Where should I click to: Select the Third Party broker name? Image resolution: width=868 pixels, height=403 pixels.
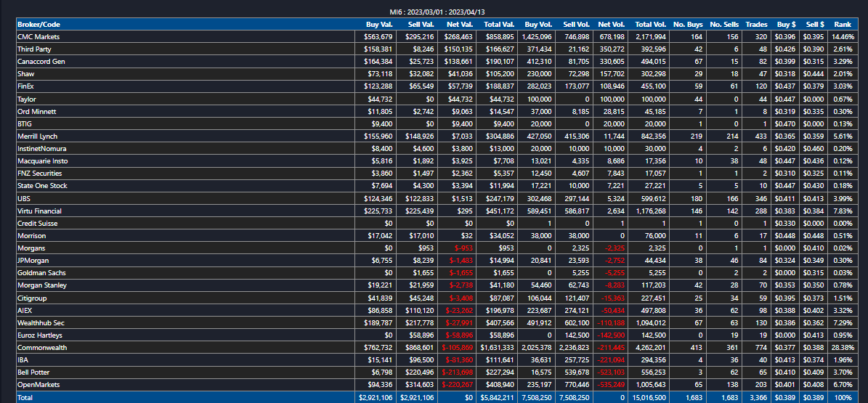pyautogui.click(x=33, y=49)
